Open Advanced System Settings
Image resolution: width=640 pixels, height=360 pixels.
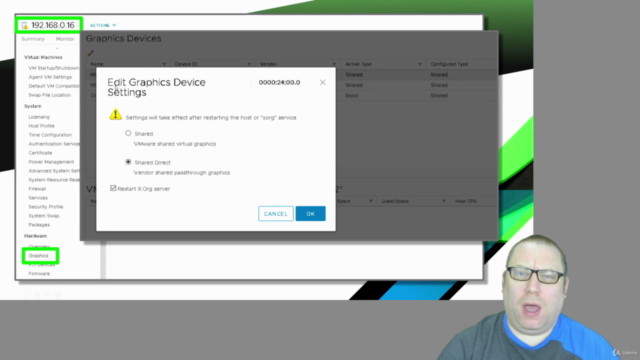(x=53, y=171)
